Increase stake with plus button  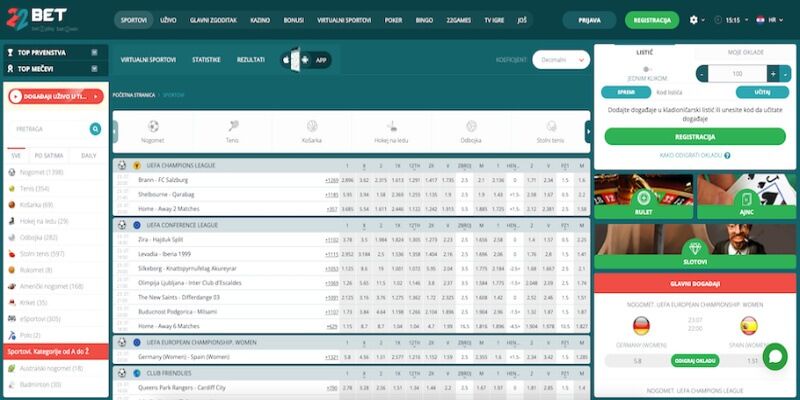(x=773, y=74)
